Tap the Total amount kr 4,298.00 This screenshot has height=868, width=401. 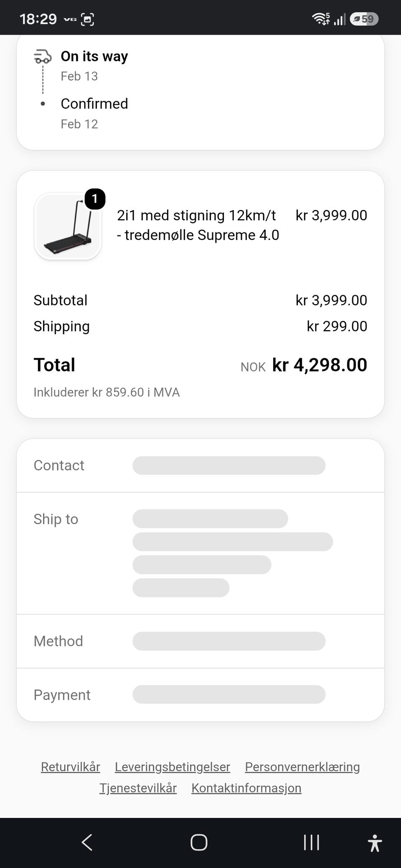(x=320, y=365)
